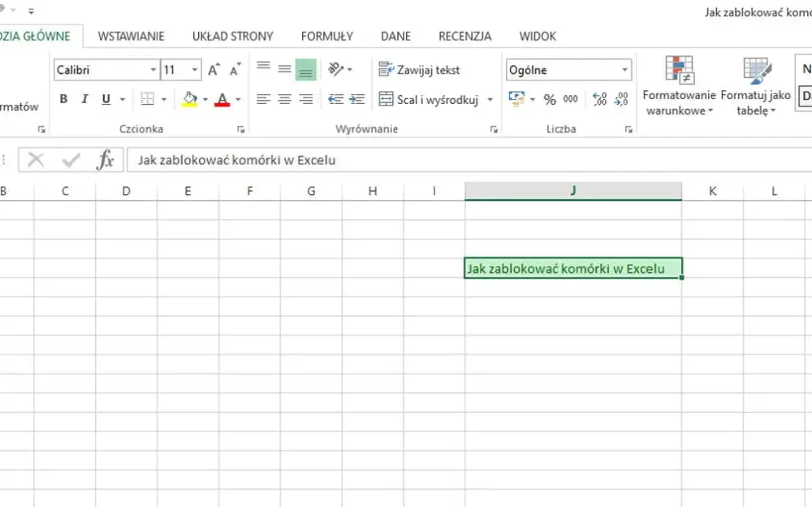The image size is (812, 507).
Task: Increase the indent
Action: 357,99
